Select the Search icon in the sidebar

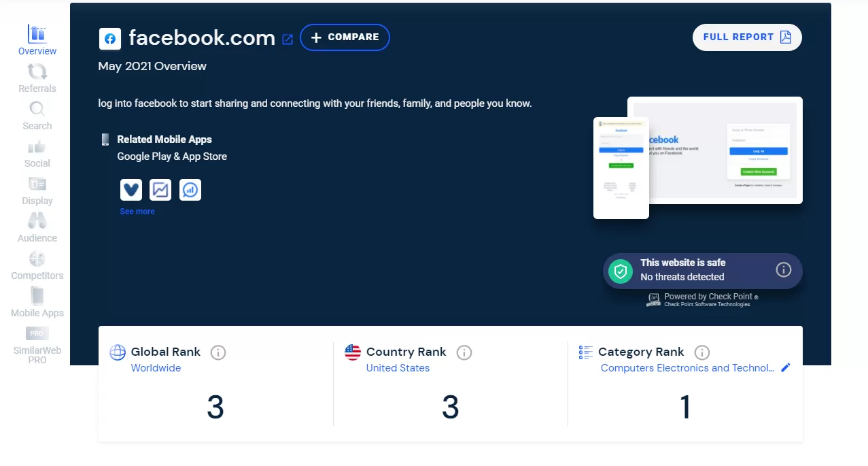(x=37, y=110)
